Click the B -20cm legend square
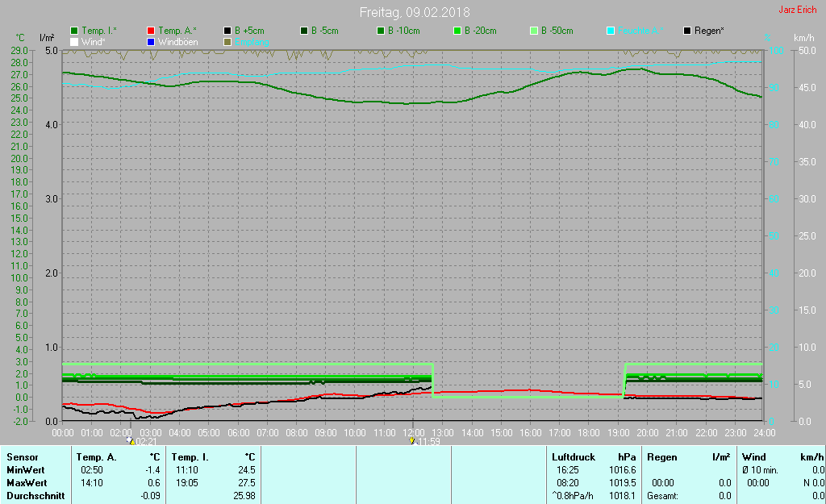This screenshot has width=826, height=504. [x=457, y=31]
